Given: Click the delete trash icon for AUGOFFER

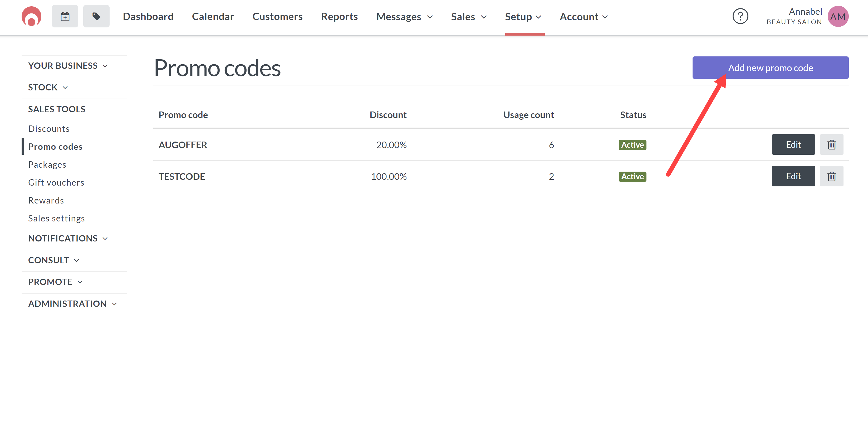Looking at the screenshot, I should [831, 144].
